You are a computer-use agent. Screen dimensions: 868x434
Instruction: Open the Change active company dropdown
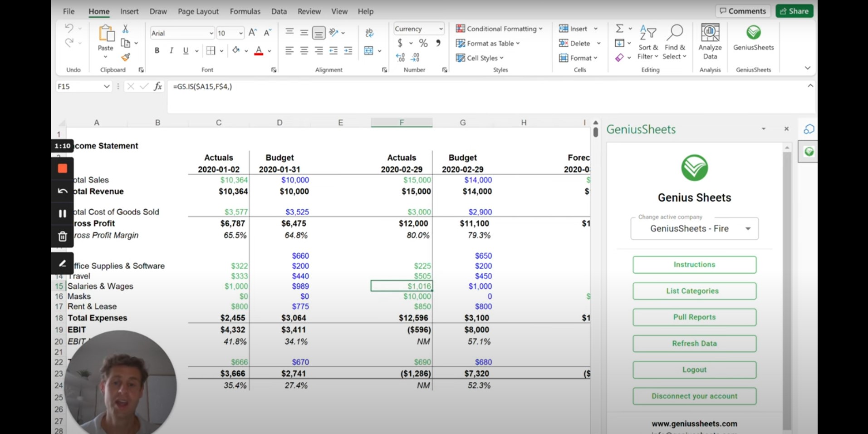tap(694, 228)
